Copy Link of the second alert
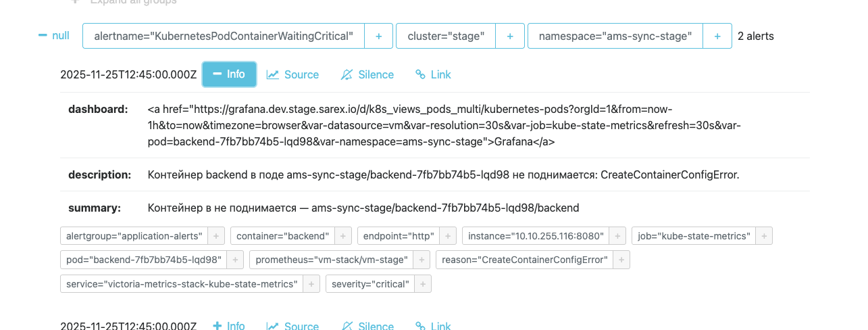Screen dimensions: 868x330 (433, 326)
